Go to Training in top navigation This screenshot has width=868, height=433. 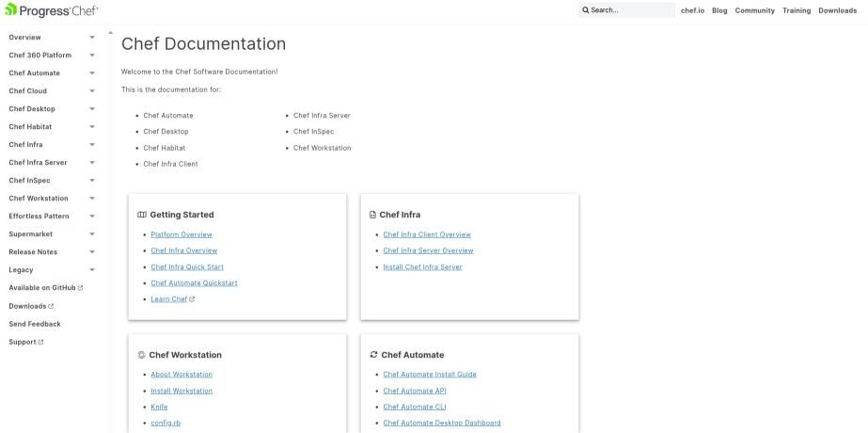pyautogui.click(x=796, y=10)
